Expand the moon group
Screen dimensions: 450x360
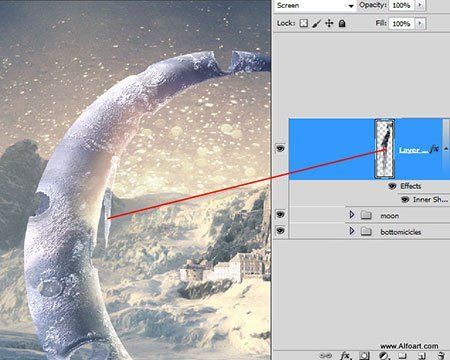352,215
